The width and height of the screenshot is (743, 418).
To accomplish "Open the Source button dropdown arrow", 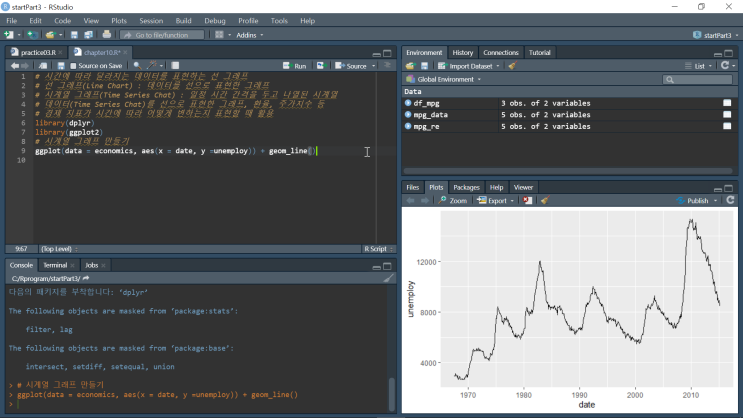I will (x=373, y=66).
